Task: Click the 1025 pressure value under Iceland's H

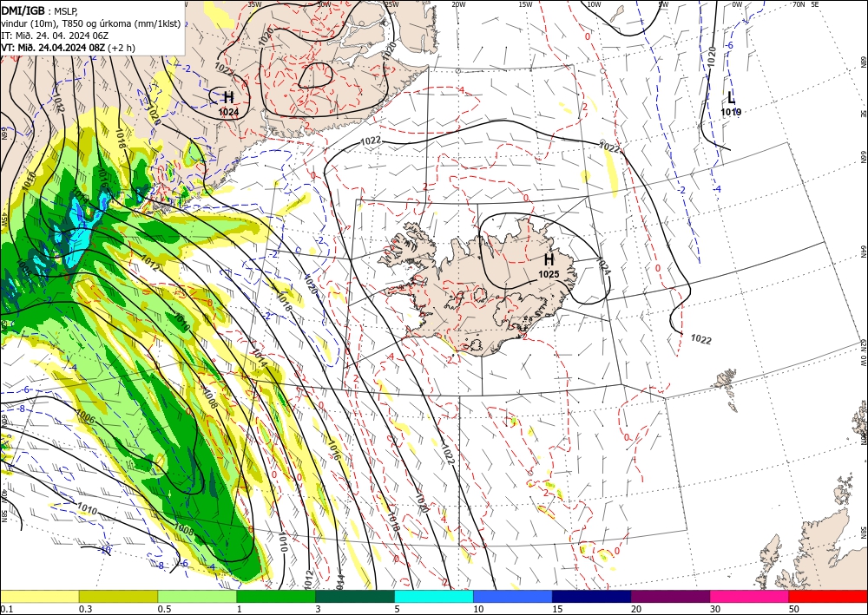Action: [549, 274]
